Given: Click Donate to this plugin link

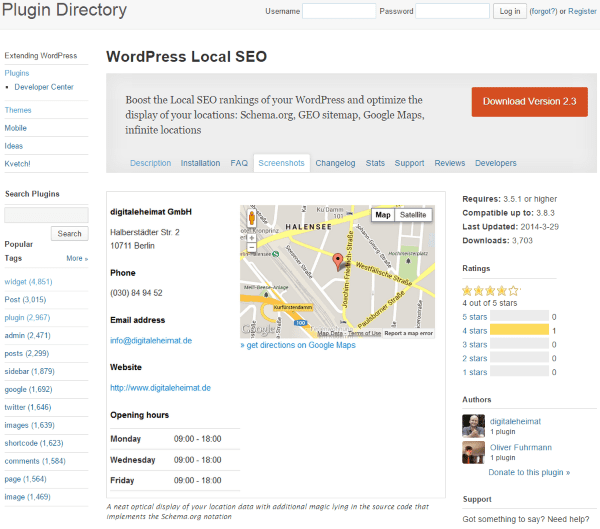Looking at the screenshot, I should [x=529, y=472].
